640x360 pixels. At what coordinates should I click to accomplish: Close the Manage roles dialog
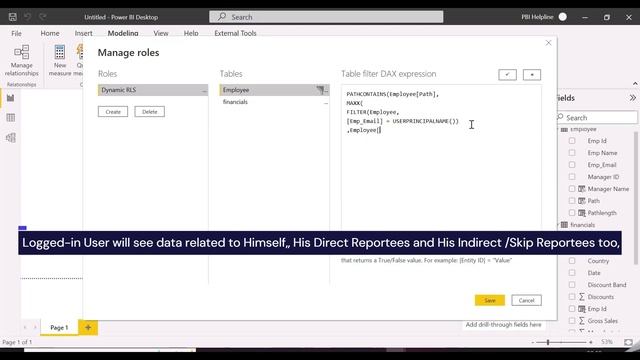(549, 43)
